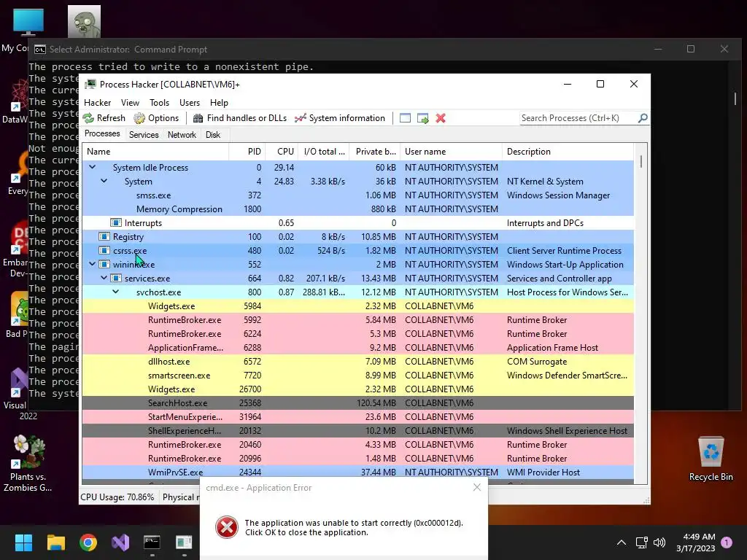
Task: Select smss.exe process row
Action: click(357, 195)
